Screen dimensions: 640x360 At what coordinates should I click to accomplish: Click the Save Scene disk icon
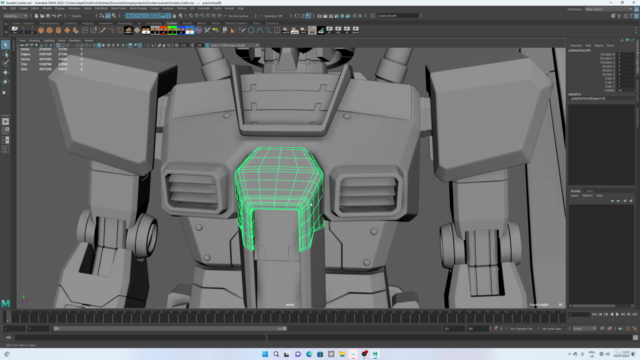(48, 16)
